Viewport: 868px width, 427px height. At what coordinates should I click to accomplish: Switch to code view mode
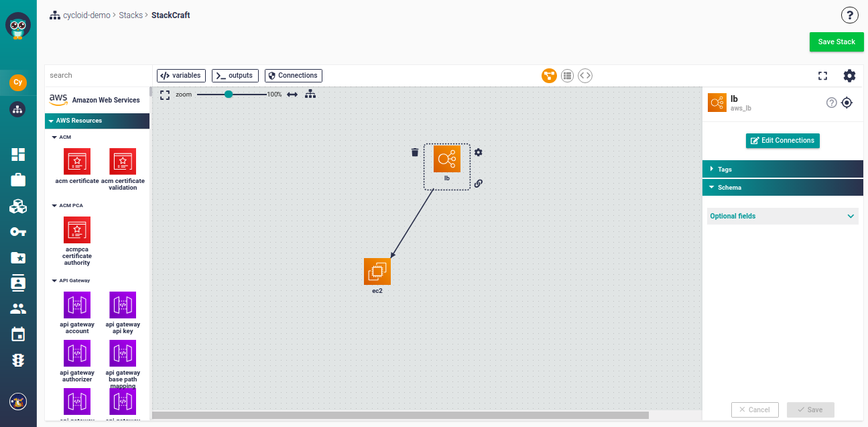(585, 76)
